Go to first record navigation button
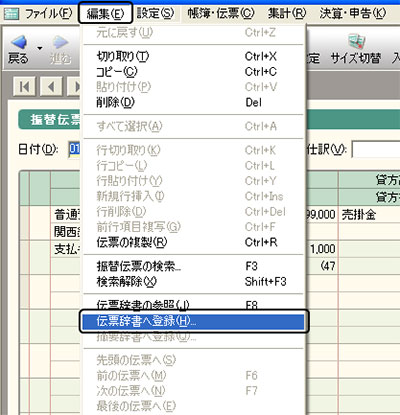The width and height of the screenshot is (400, 415). pos(24,87)
